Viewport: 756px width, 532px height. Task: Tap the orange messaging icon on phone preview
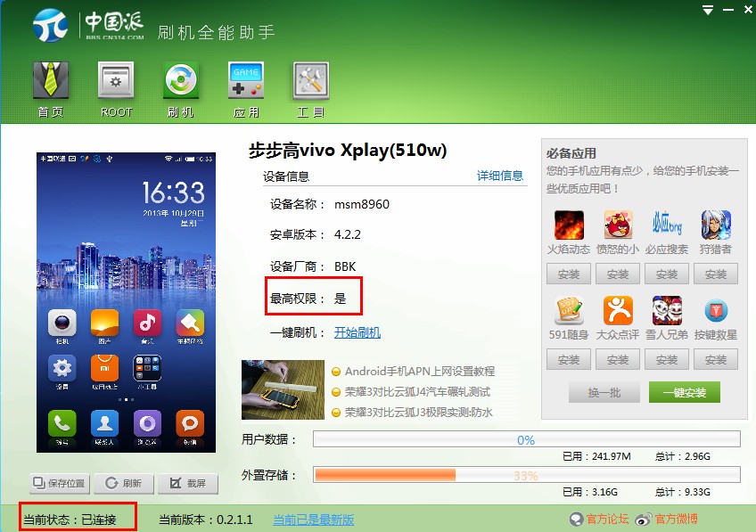[x=190, y=423]
